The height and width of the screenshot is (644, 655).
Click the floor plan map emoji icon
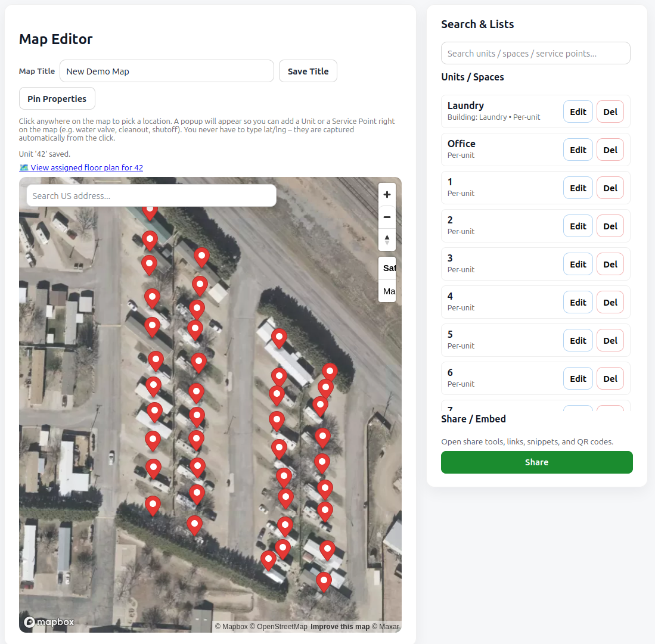click(x=24, y=167)
